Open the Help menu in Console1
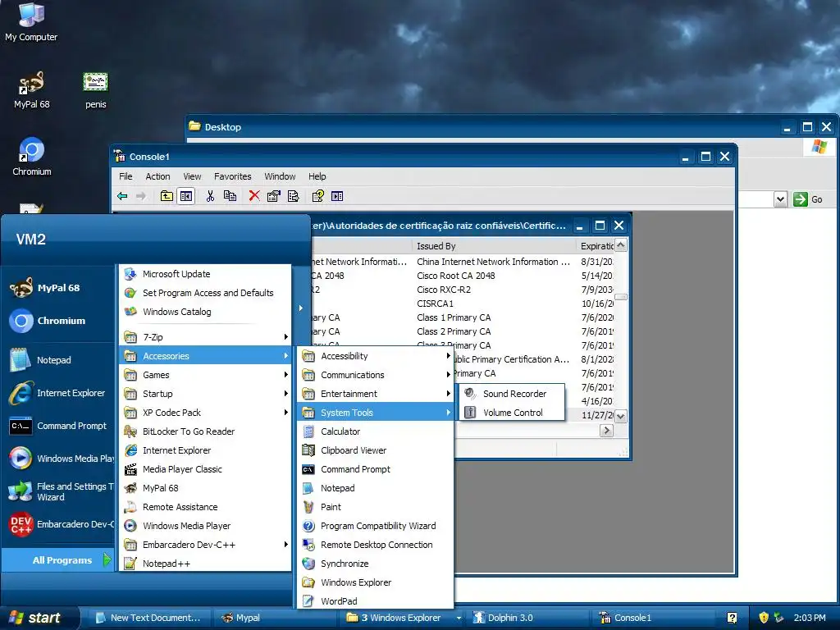The height and width of the screenshot is (630, 840). 317,176
